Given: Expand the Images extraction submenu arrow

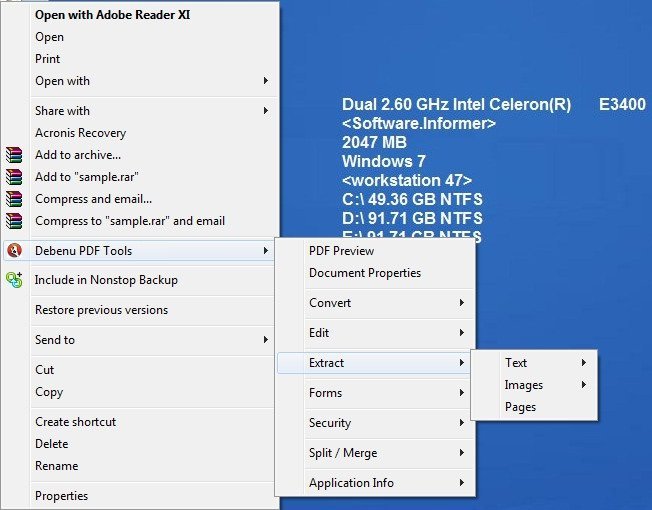Looking at the screenshot, I should click(584, 385).
